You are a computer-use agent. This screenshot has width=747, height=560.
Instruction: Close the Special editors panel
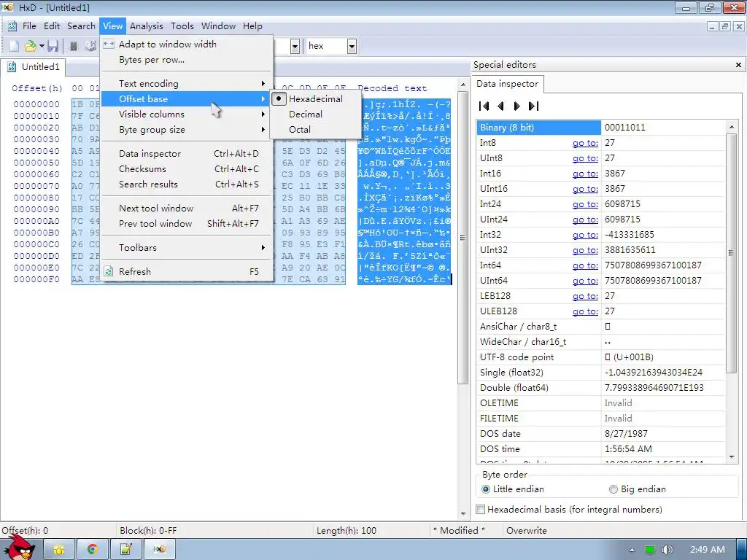point(738,65)
